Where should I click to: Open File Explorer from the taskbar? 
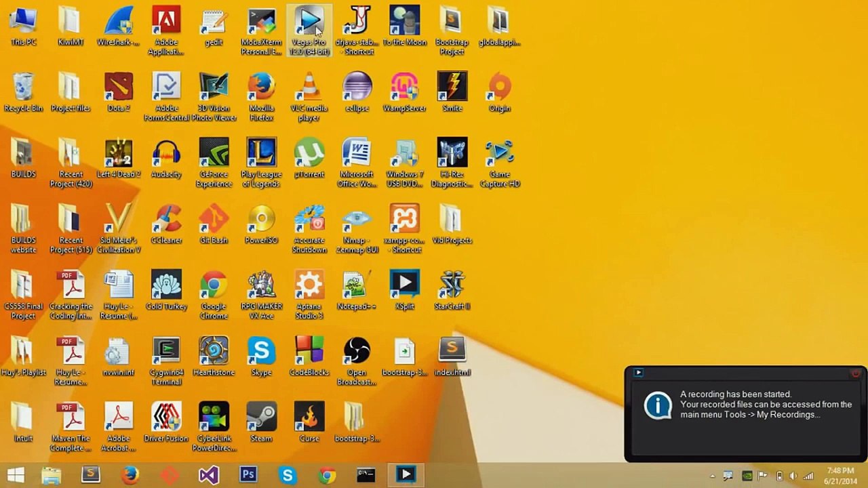52,475
